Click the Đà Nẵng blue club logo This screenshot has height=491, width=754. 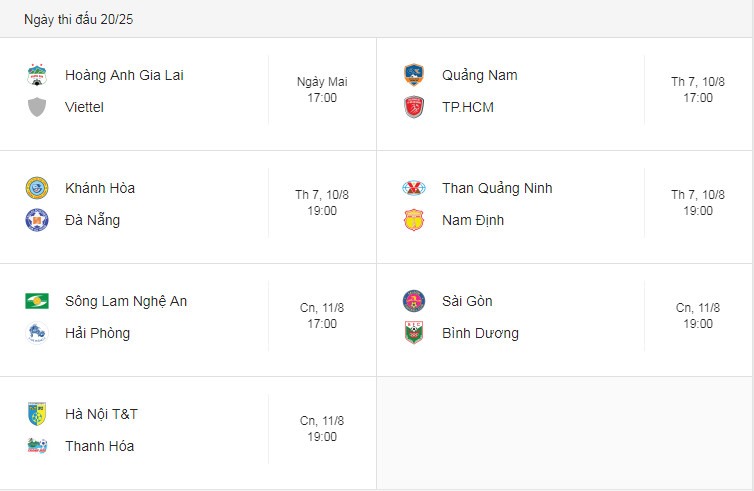tap(37, 220)
